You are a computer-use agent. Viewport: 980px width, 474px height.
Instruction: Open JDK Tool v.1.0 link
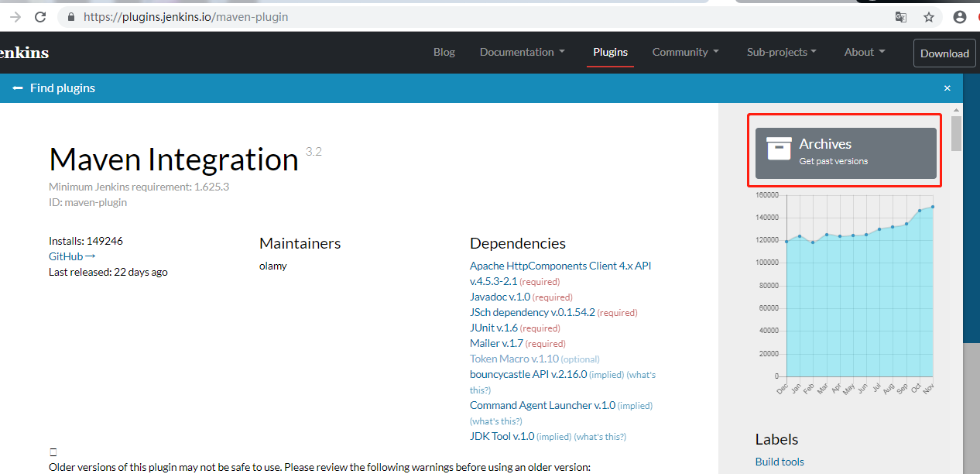coord(502,436)
